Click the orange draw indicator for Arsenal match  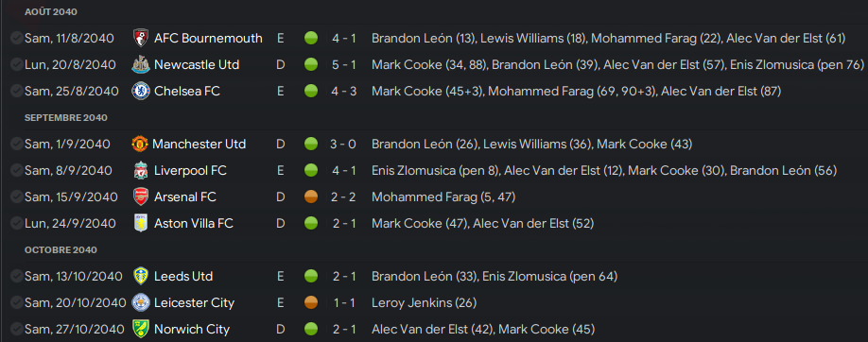311,197
